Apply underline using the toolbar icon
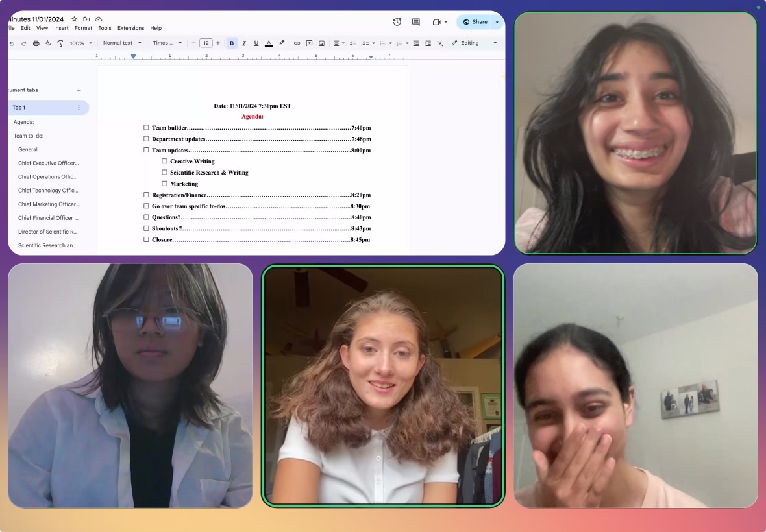Viewport: 766px width, 532px height. 256,43
